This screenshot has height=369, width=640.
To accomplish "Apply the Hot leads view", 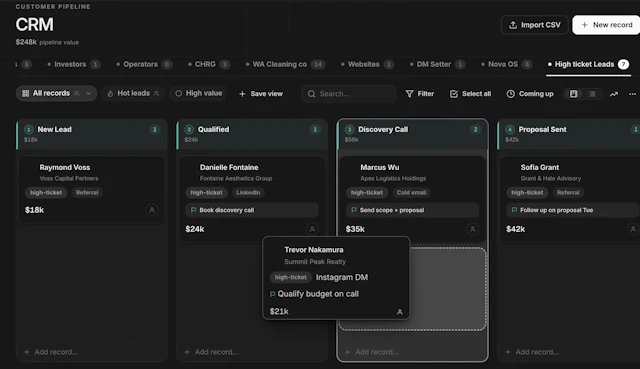I will [133, 93].
